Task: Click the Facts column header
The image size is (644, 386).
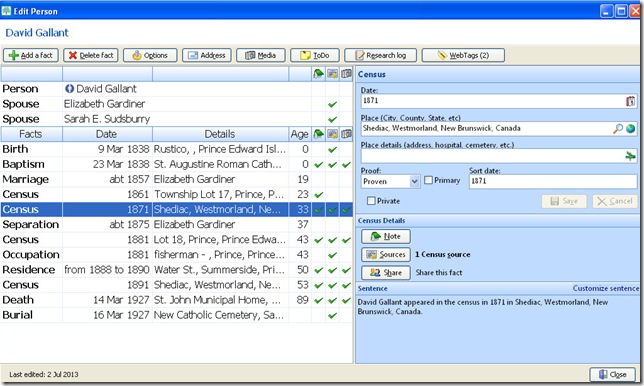Action: click(x=31, y=134)
